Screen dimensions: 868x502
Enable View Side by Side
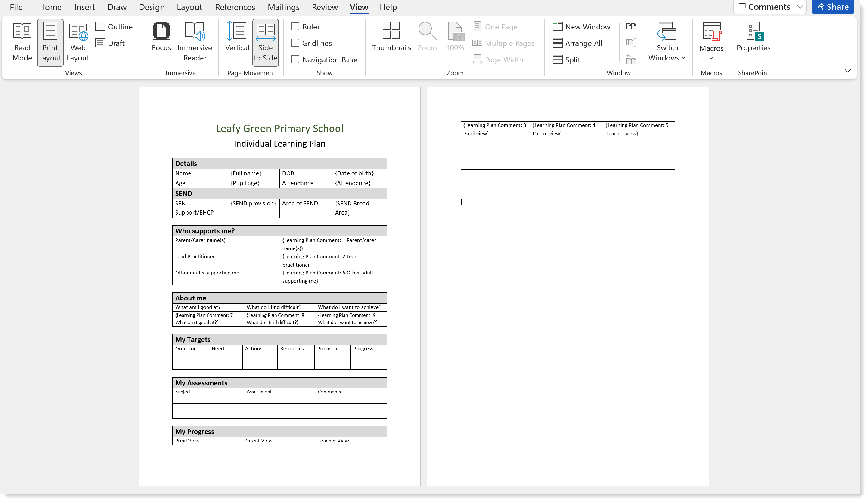point(631,26)
